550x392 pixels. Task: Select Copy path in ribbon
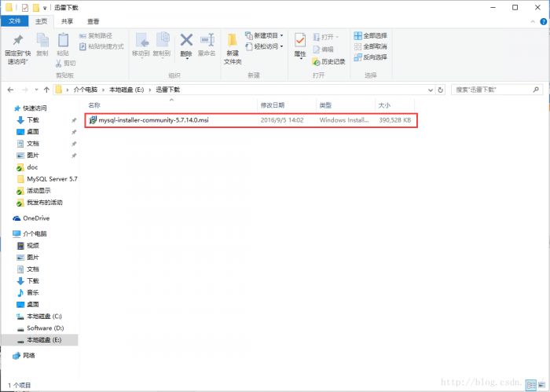96,36
